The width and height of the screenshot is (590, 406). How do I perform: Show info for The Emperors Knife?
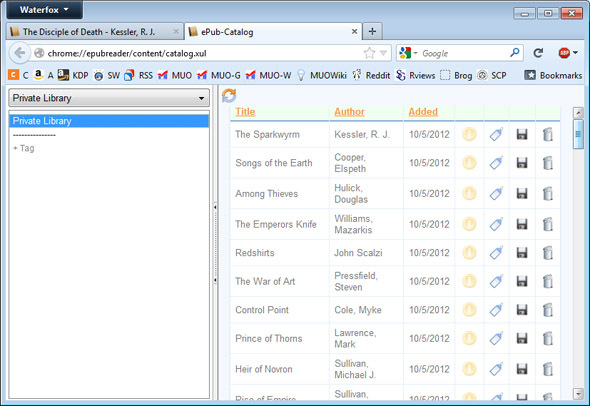pos(469,224)
